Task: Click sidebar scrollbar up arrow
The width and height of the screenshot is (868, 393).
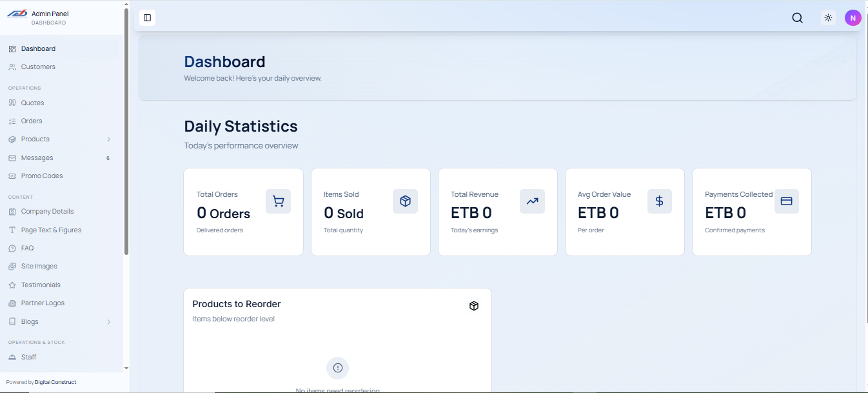Action: (x=126, y=5)
